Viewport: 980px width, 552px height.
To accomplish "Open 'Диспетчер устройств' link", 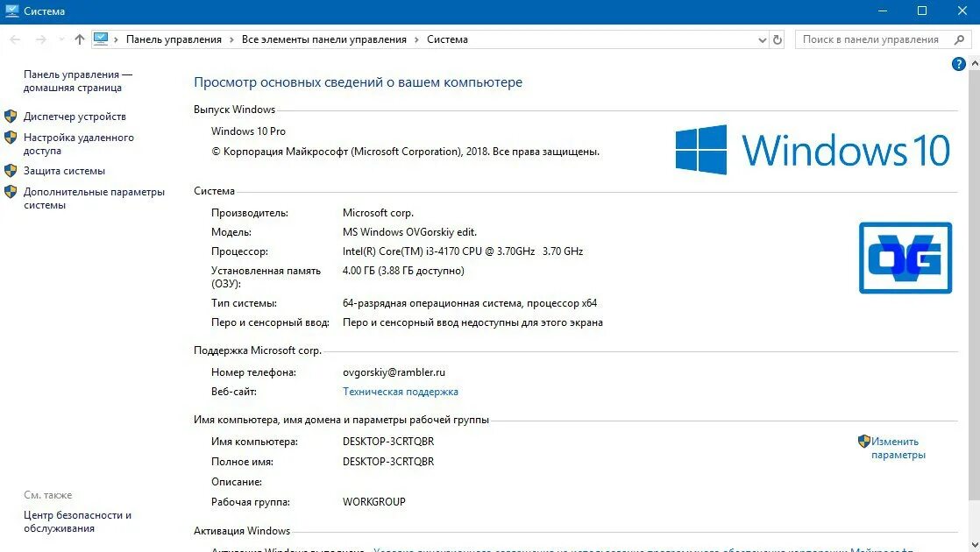I will click(75, 117).
